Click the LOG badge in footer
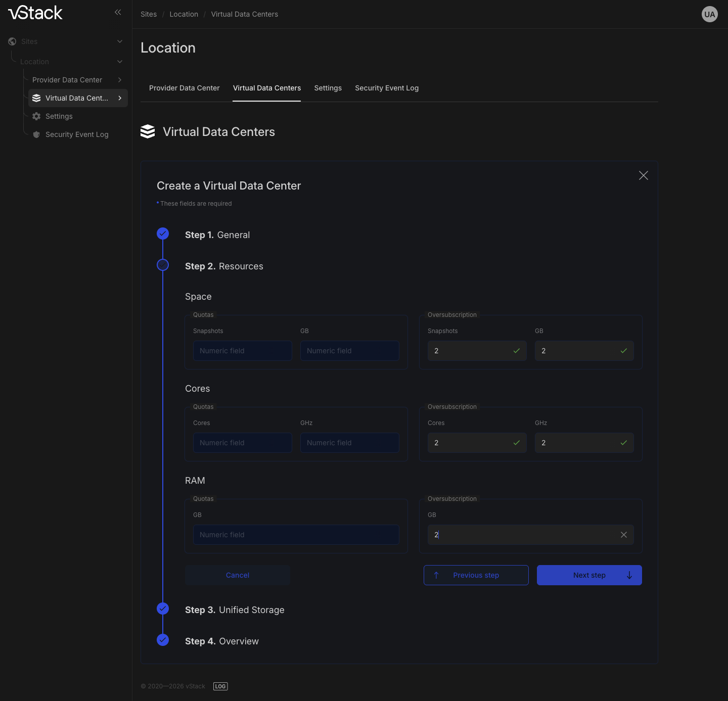728x701 pixels. tap(220, 686)
